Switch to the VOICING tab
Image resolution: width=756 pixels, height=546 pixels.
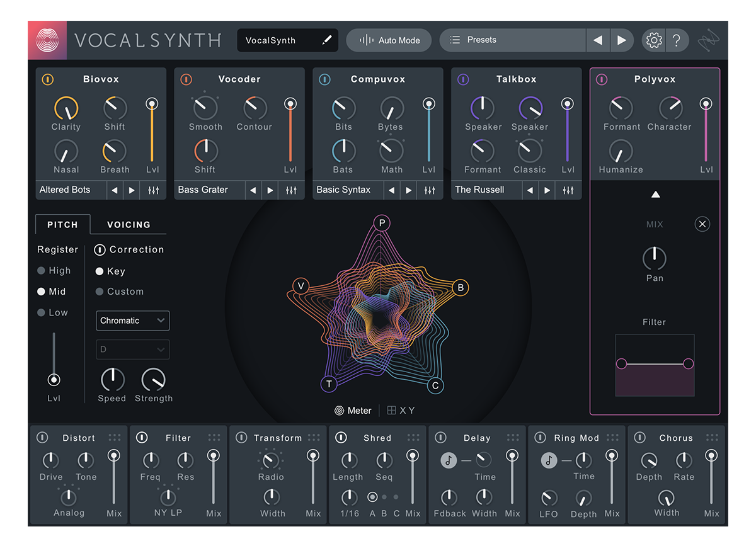click(x=129, y=225)
